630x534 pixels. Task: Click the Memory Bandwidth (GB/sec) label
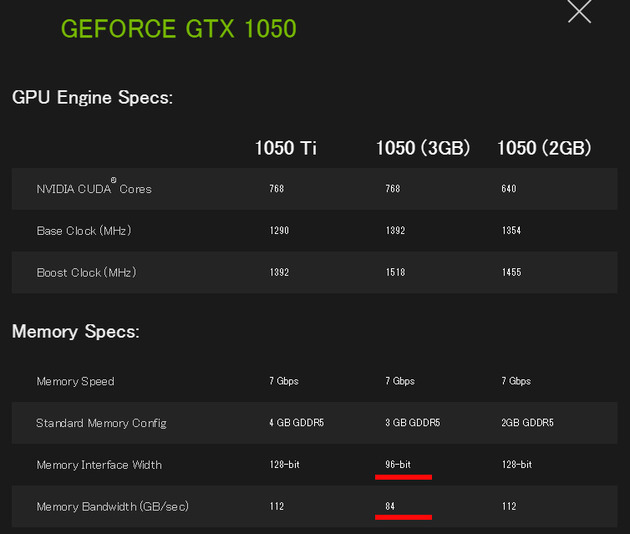[x=112, y=507]
